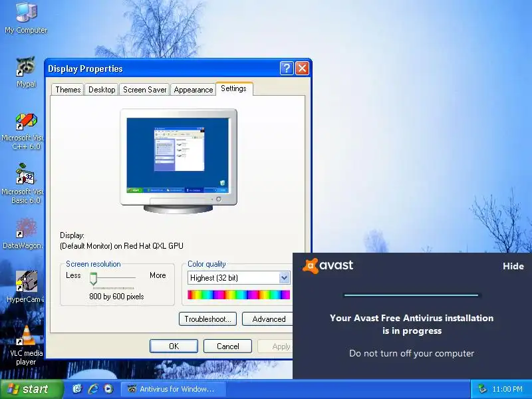Image resolution: width=532 pixels, height=399 pixels.
Task: Click the Display Properties help question-mark button
Action: pyautogui.click(x=287, y=68)
